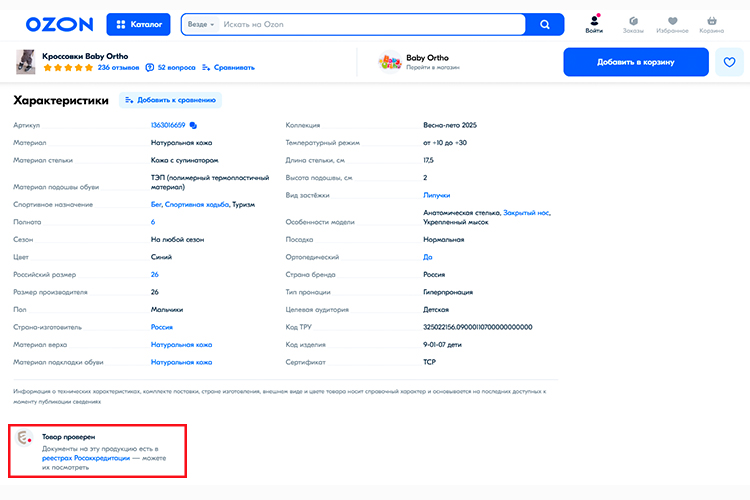Copy the article number with copy icon
This screenshot has height=500, width=750.
pos(193,125)
